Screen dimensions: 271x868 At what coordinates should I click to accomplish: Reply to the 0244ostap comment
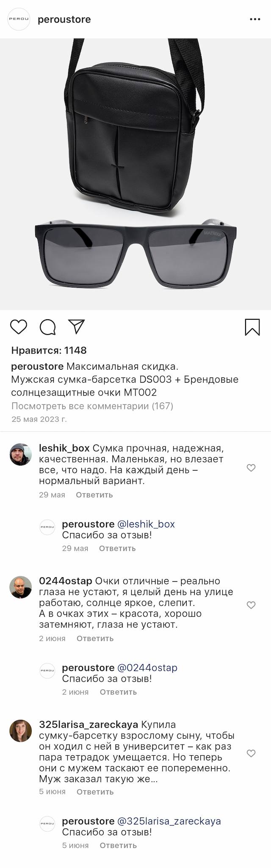tap(95, 638)
